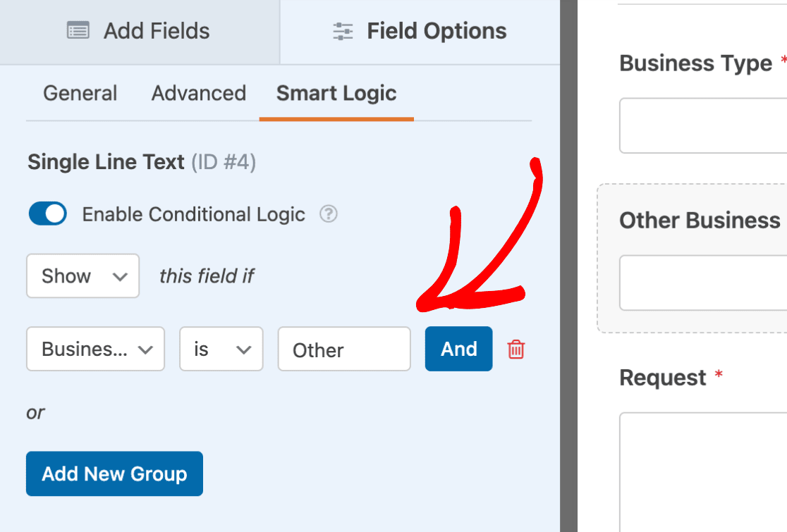Viewport: 787px width, 532px height.
Task: Open the Business field selector dropdown
Action: 95,349
